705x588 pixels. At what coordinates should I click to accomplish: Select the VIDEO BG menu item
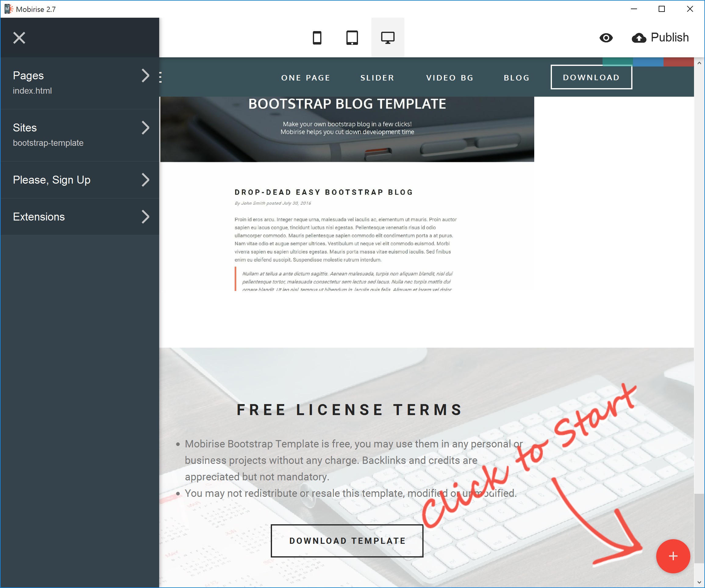point(450,77)
